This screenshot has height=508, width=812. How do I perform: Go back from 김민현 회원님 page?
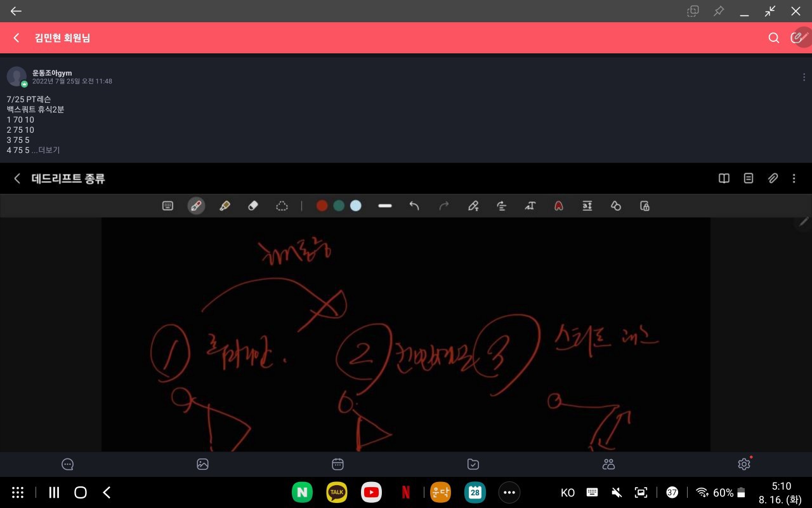(x=16, y=38)
